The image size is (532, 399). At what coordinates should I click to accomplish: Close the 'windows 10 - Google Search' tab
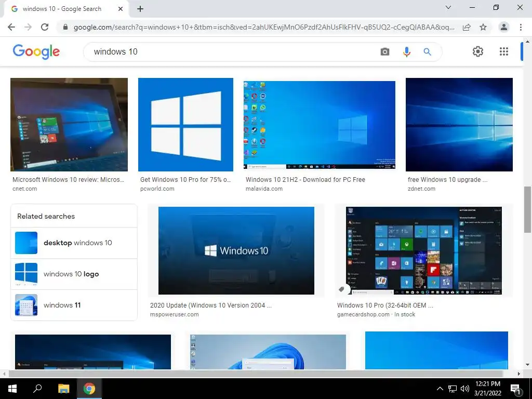[x=121, y=9]
